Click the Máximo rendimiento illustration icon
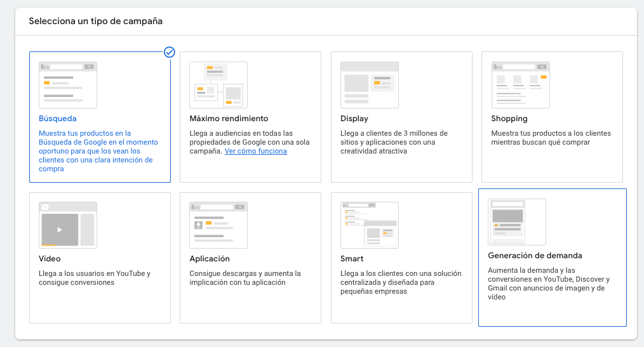The image size is (644, 347). pyautogui.click(x=218, y=85)
